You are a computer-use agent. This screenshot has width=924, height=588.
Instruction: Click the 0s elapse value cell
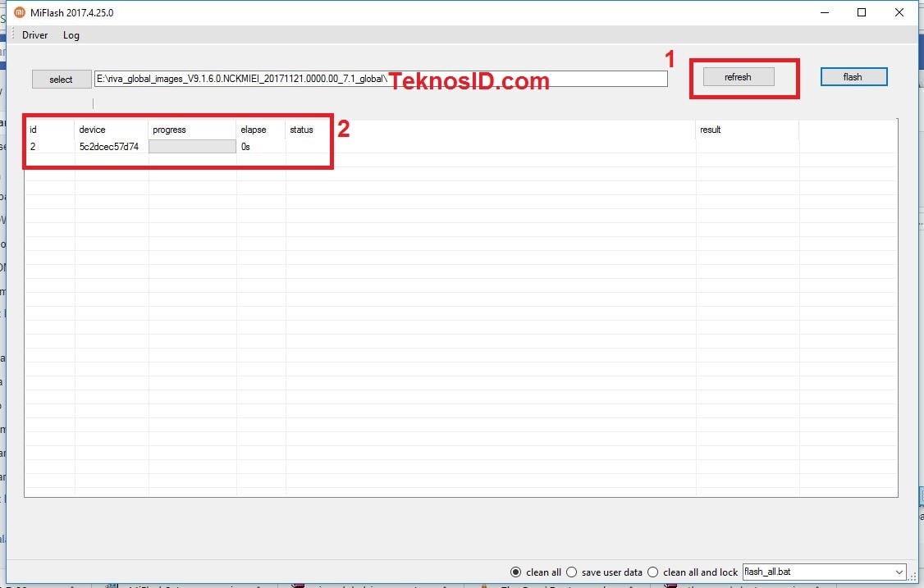point(245,147)
